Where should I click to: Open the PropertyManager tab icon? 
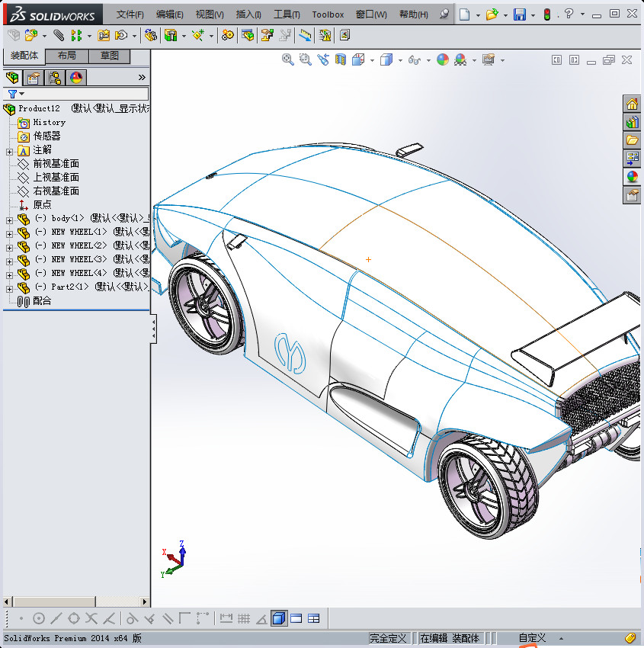[x=33, y=78]
